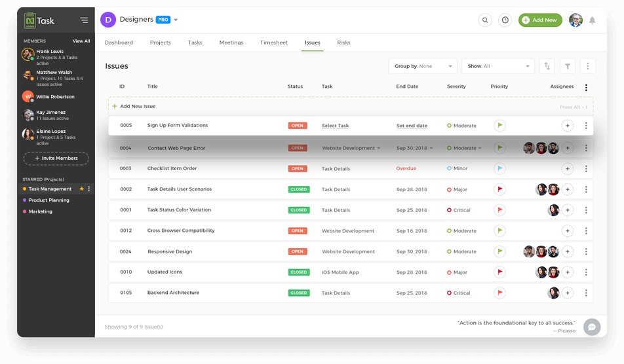The image size is (624, 364).
Task: Open the Group by dropdown
Action: pos(423,66)
